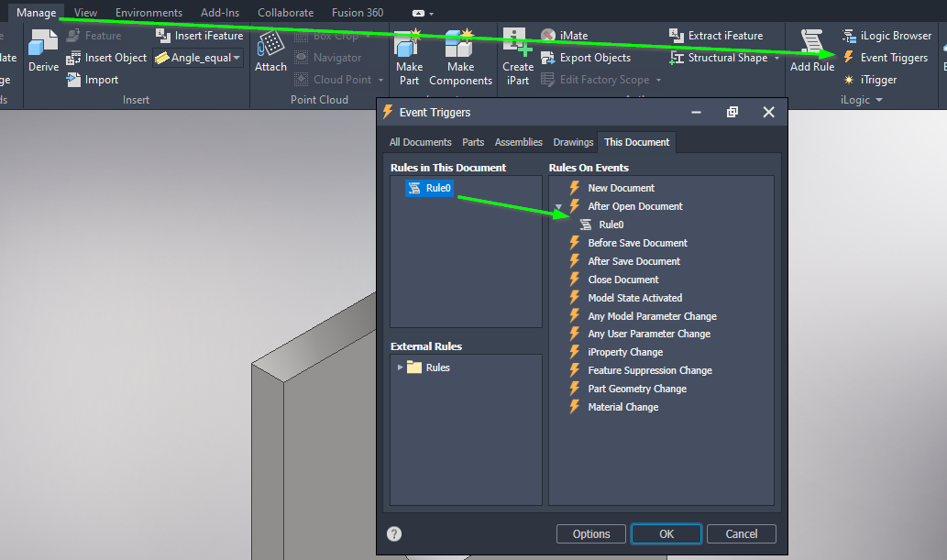947x560 pixels.
Task: Expand the External Rules folder
Action: click(x=400, y=367)
